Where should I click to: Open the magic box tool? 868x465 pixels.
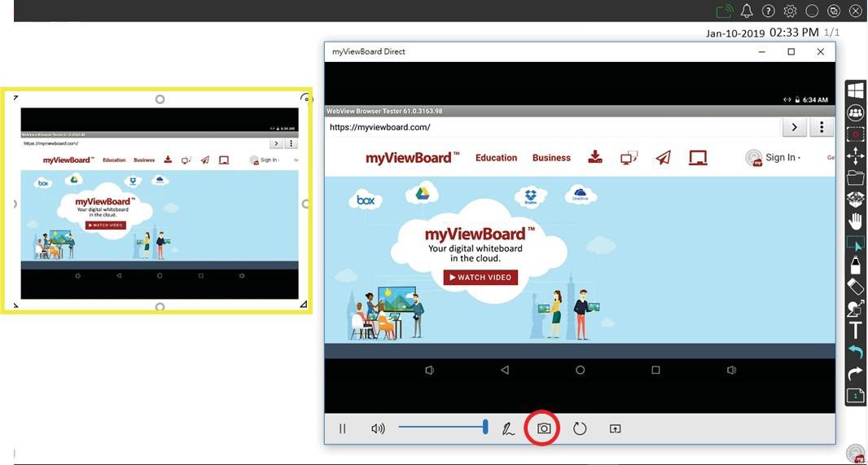coord(856,200)
